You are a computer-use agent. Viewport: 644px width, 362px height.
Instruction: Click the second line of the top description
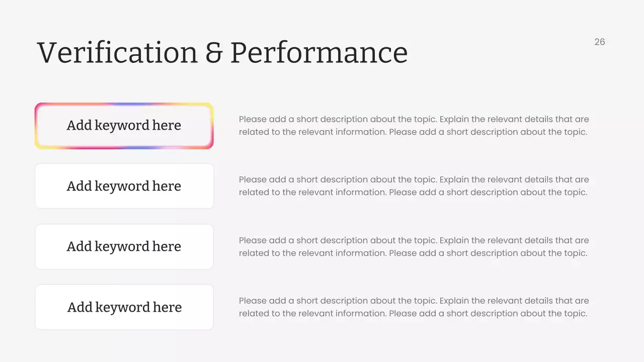pos(413,132)
